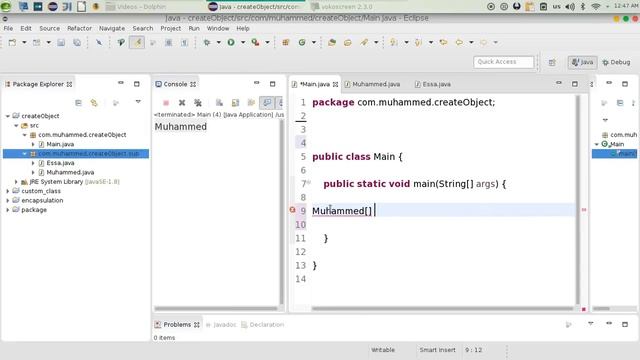Open the Navigate menu
The height and width of the screenshot is (360, 640).
(112, 29)
